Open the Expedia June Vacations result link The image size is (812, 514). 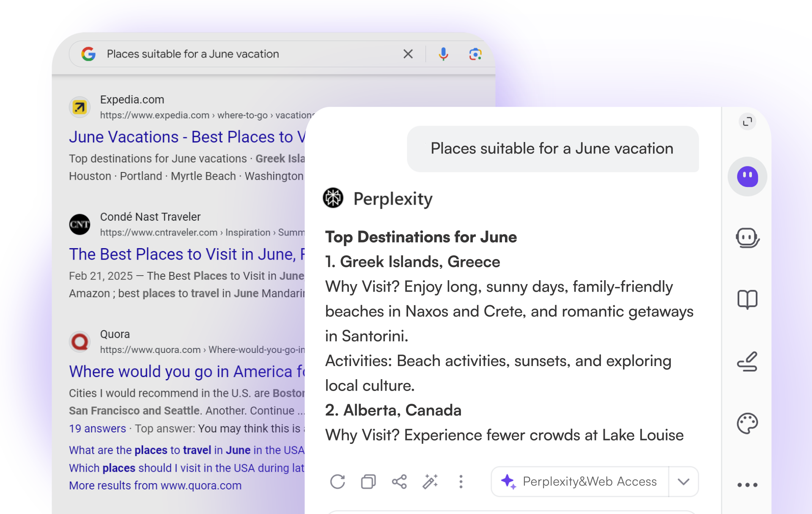(187, 137)
